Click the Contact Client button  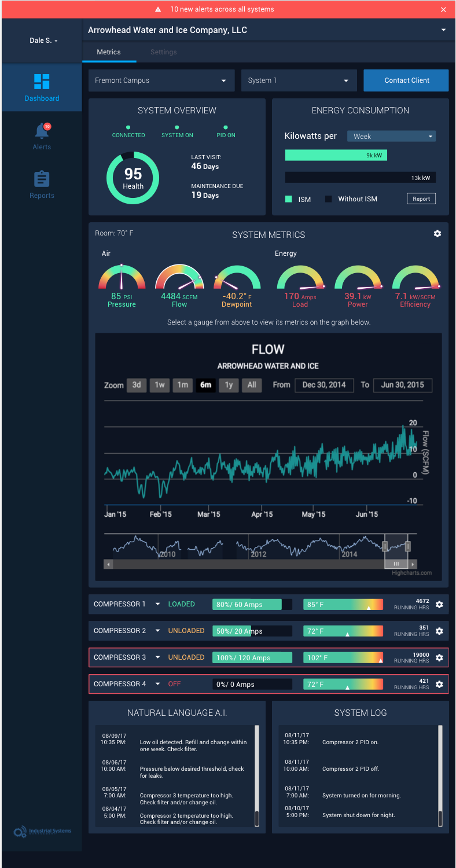click(406, 80)
